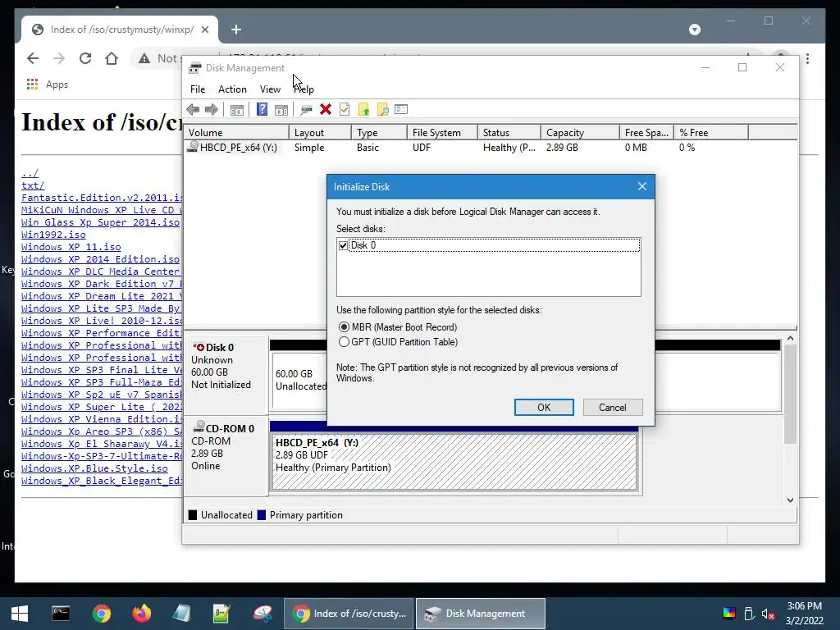Click Cancel in Initialize Disk dialog
Image resolution: width=840 pixels, height=630 pixels.
612,407
